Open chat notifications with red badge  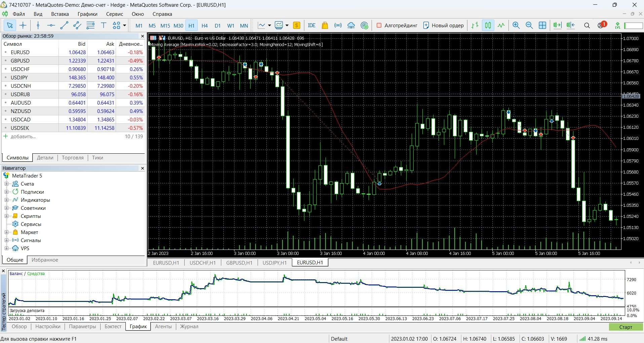pyautogui.click(x=602, y=25)
